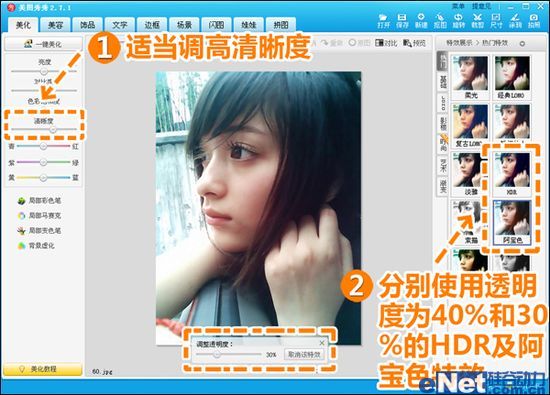Switch to the 闪图 tab
550x395 pixels.
click(x=217, y=25)
